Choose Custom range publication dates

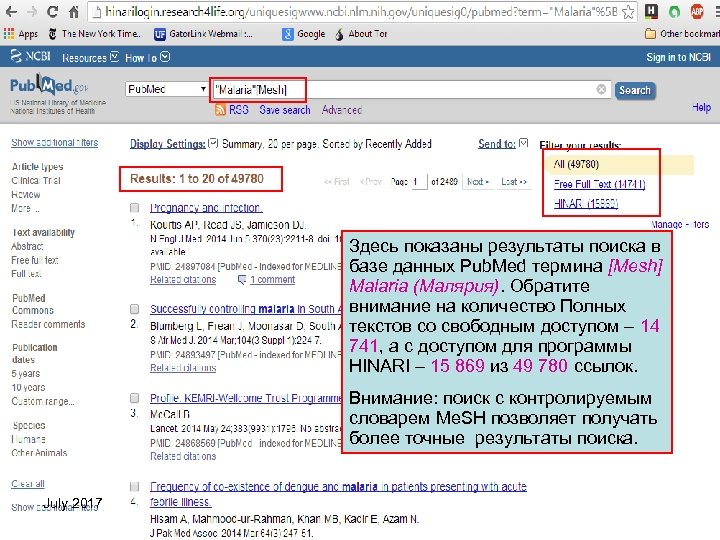click(x=43, y=401)
